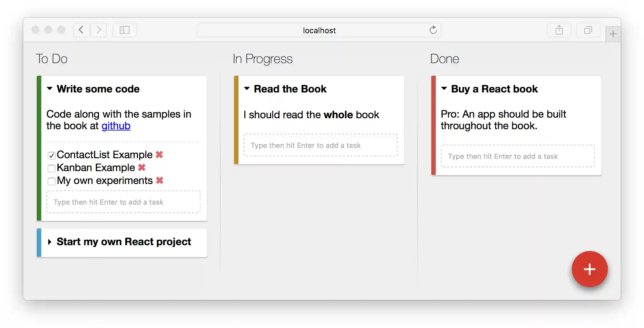Show the sidebar in browser

click(x=124, y=30)
